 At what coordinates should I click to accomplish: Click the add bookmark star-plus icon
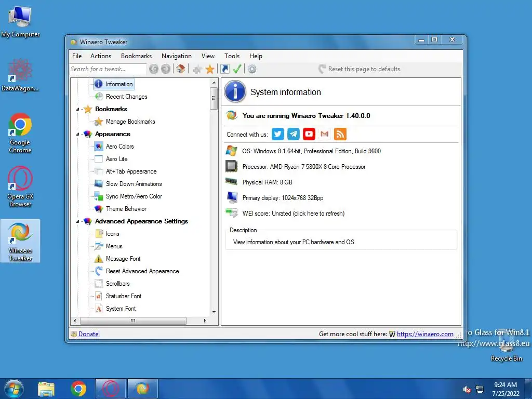197,69
